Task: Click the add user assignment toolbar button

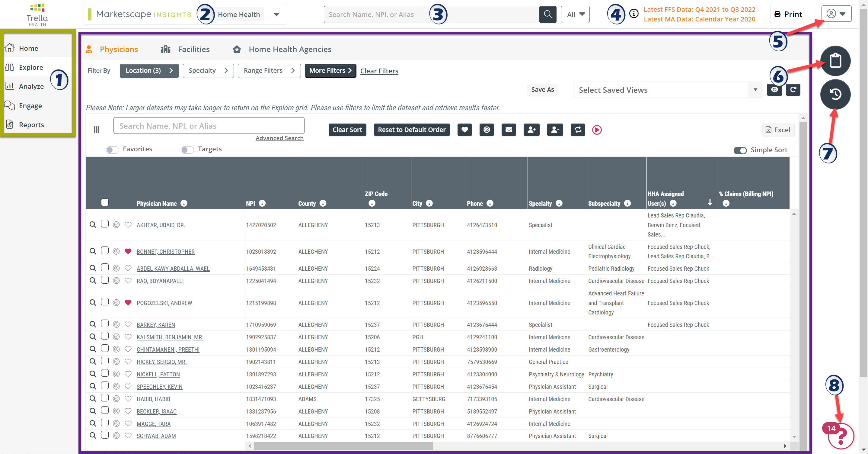Action: coord(532,130)
